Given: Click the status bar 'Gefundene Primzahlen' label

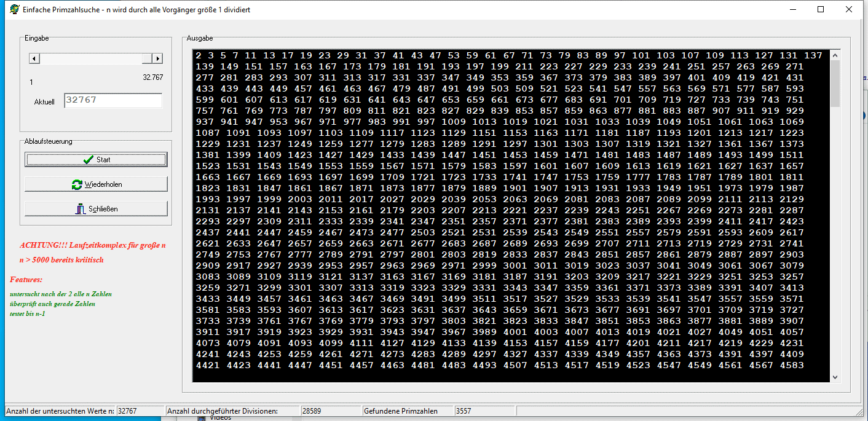Looking at the screenshot, I should pyautogui.click(x=401, y=411).
